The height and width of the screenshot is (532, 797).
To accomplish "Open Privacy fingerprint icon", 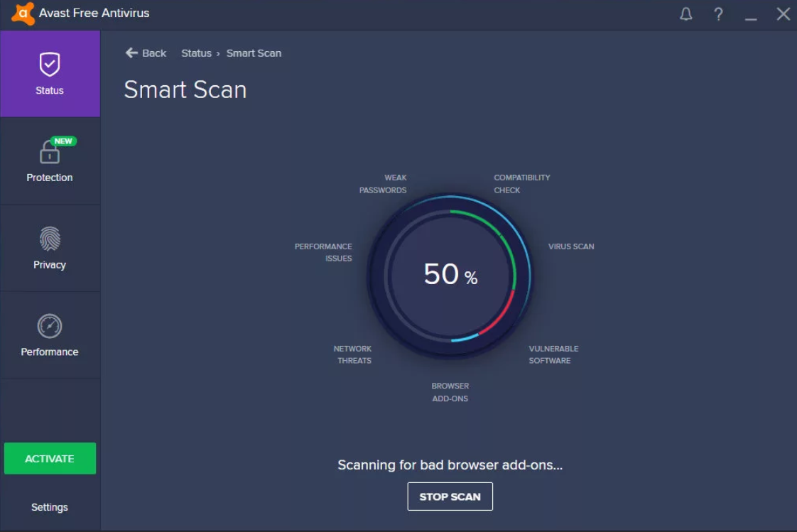I will (50, 239).
